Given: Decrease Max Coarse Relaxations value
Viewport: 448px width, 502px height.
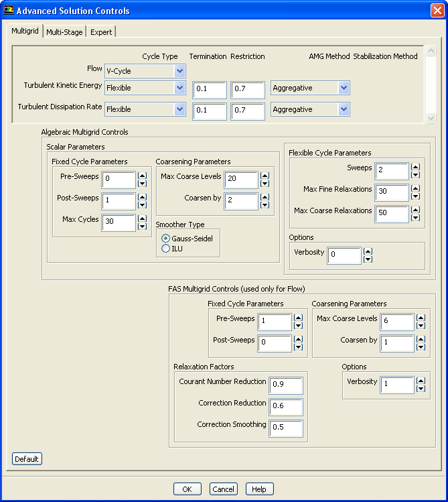Looking at the screenshot, I should coord(415,218).
